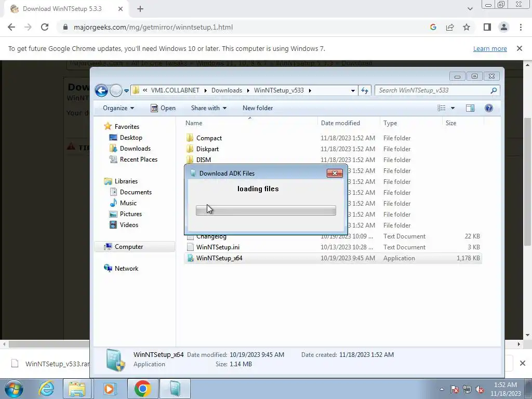Open Explorer help icon
The image size is (532, 399).
[x=488, y=108]
